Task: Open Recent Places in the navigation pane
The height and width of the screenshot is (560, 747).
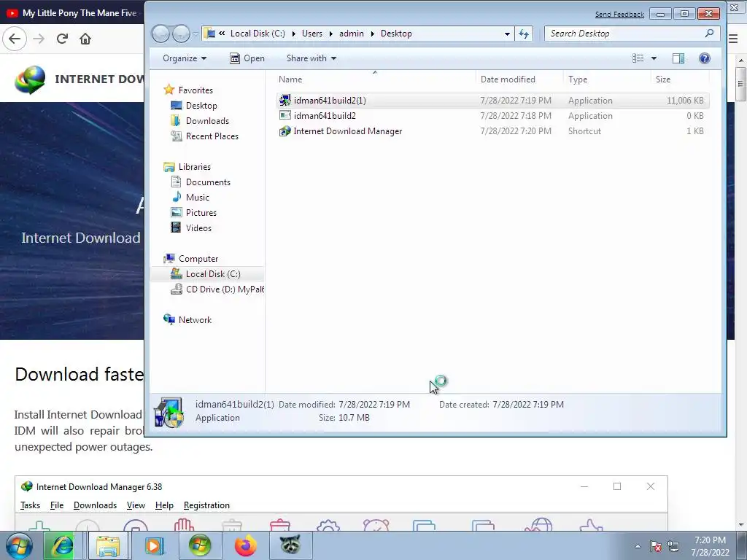Action: 212,136
